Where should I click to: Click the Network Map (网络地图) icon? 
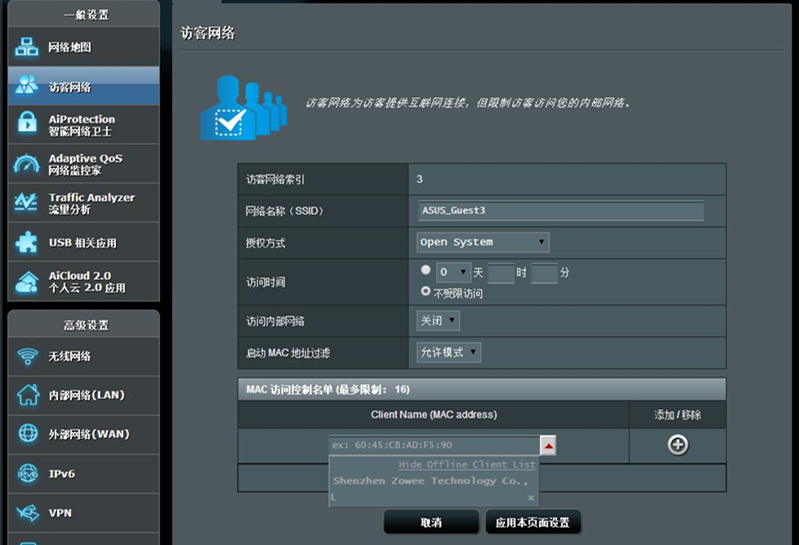click(x=26, y=47)
